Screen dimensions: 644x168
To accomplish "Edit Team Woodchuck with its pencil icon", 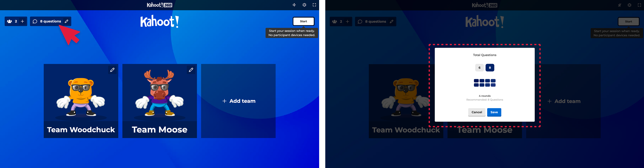I will click(112, 70).
